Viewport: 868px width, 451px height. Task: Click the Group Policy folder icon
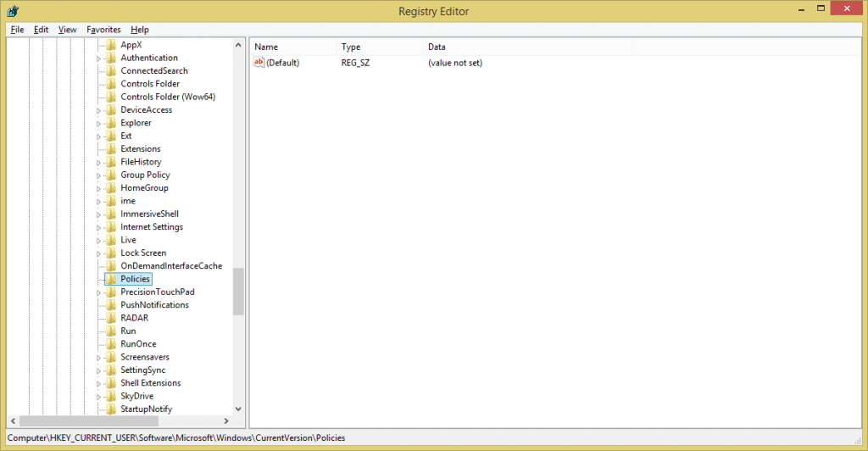click(x=111, y=175)
